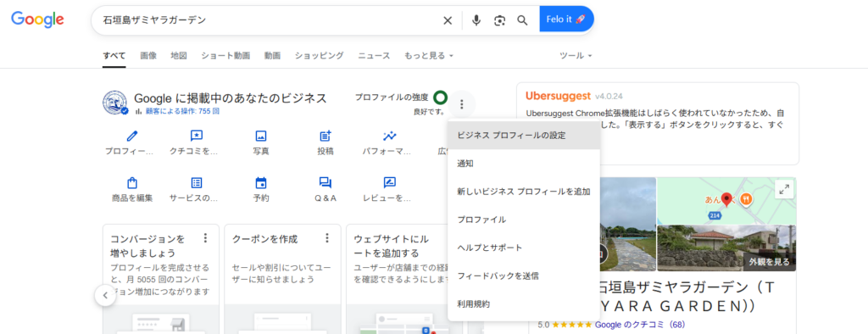Open options on コンバージョンを増やしましょう card
The width and height of the screenshot is (868, 334).
206,238
